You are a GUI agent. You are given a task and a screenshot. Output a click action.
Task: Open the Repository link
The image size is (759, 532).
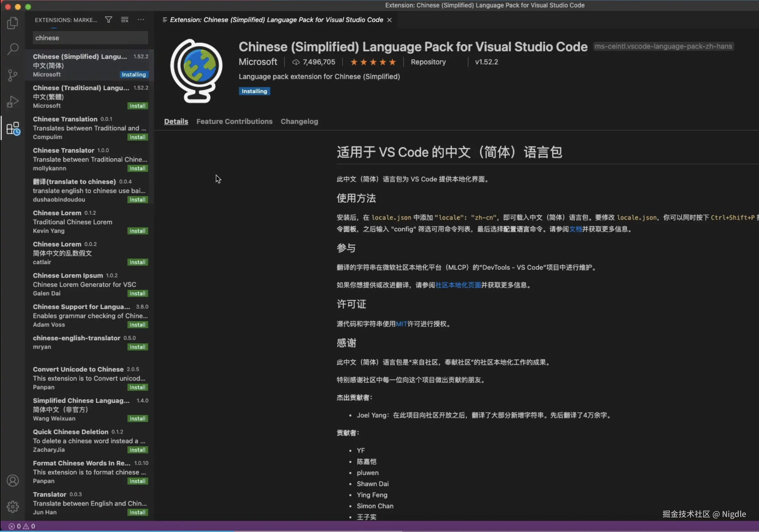point(428,62)
